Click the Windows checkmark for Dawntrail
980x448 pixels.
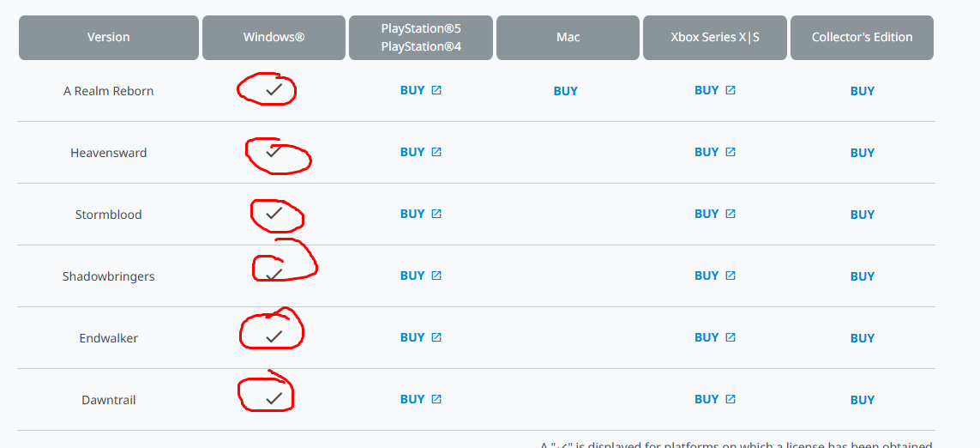[x=274, y=398]
